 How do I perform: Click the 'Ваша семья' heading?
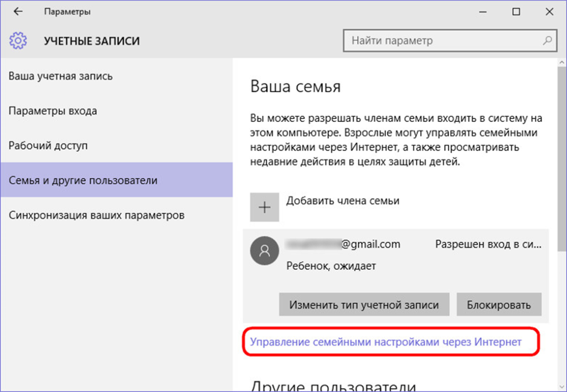click(x=296, y=87)
